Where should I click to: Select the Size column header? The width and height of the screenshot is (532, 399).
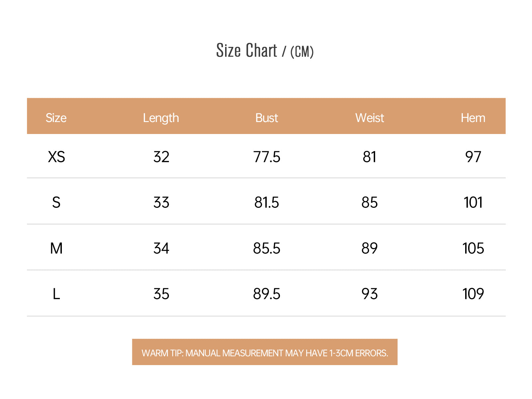56,118
